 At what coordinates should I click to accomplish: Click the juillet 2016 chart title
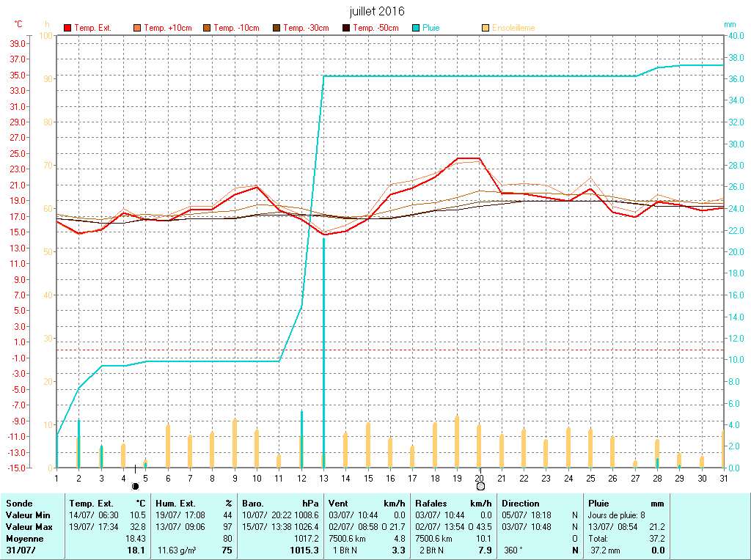376,11
